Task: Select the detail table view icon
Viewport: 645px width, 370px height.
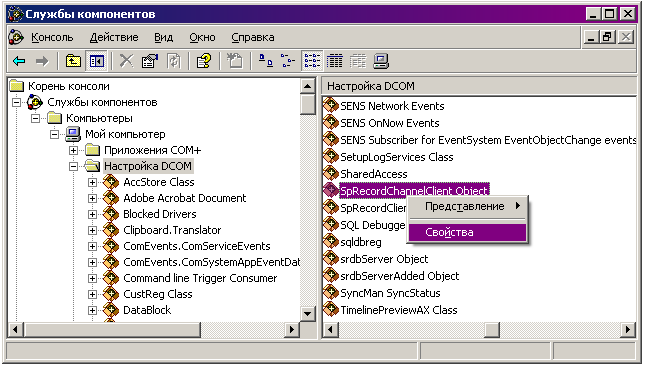Action: [334, 61]
